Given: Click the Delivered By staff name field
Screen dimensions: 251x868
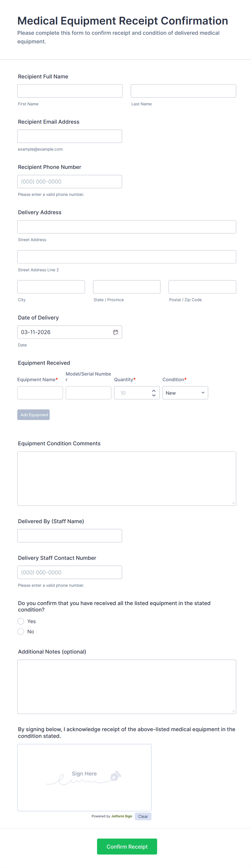Looking at the screenshot, I should tap(70, 536).
